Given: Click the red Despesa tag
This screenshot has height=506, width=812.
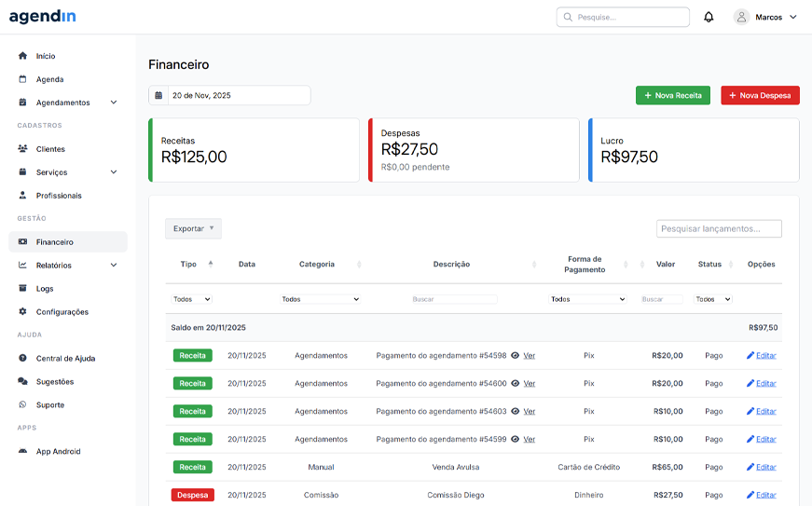Looking at the screenshot, I should tap(193, 495).
